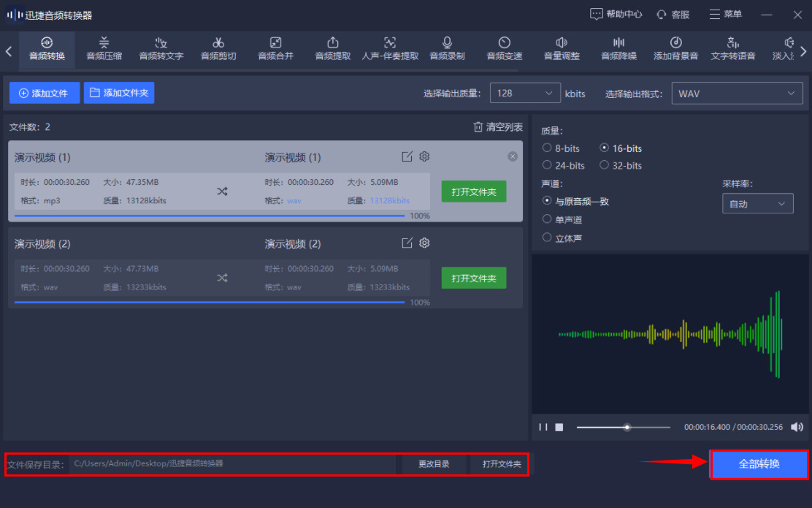This screenshot has width=812, height=508.
Task: Click the 迅捷音频转换器 app logo
Action: tap(15, 15)
